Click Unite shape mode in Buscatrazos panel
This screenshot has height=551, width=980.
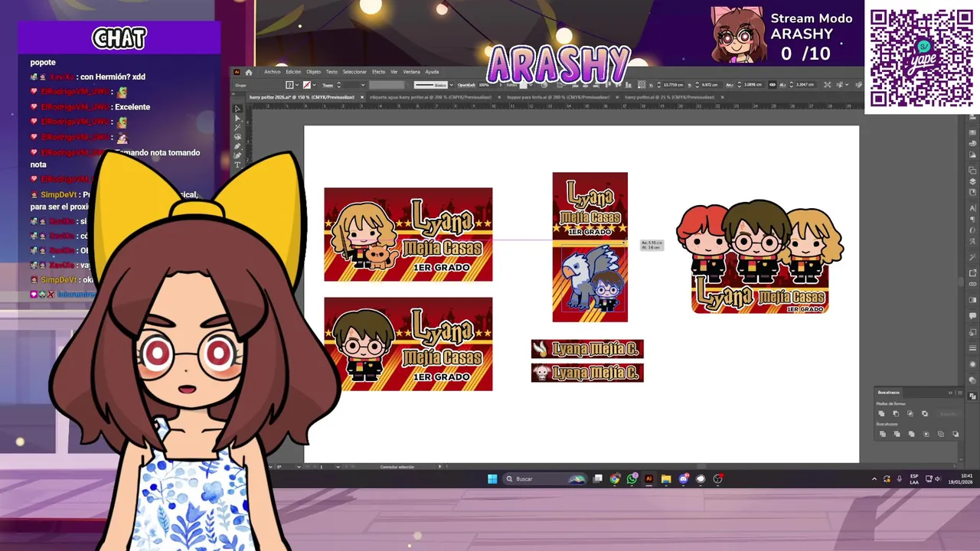(881, 413)
